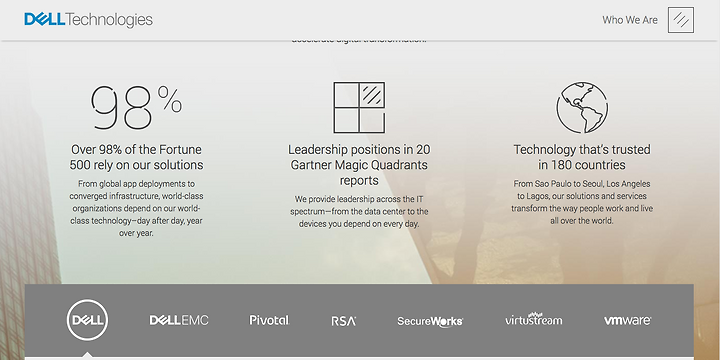Select the Dell EMC brand logo
This screenshot has height=360, width=720.
[179, 320]
